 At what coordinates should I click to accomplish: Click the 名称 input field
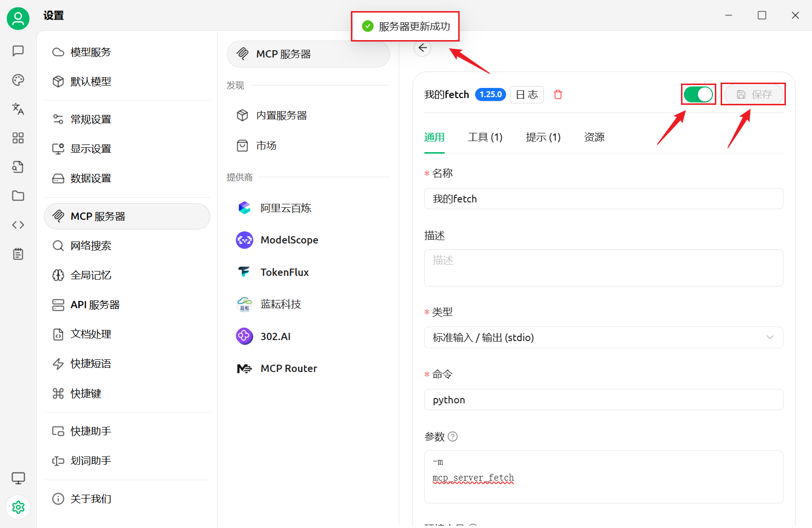pos(604,199)
